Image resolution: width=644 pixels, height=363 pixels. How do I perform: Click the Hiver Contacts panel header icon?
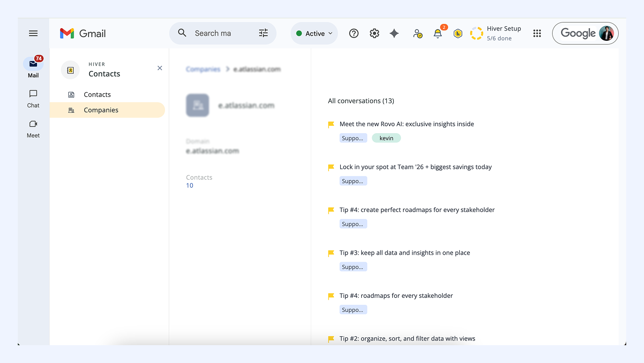(70, 70)
